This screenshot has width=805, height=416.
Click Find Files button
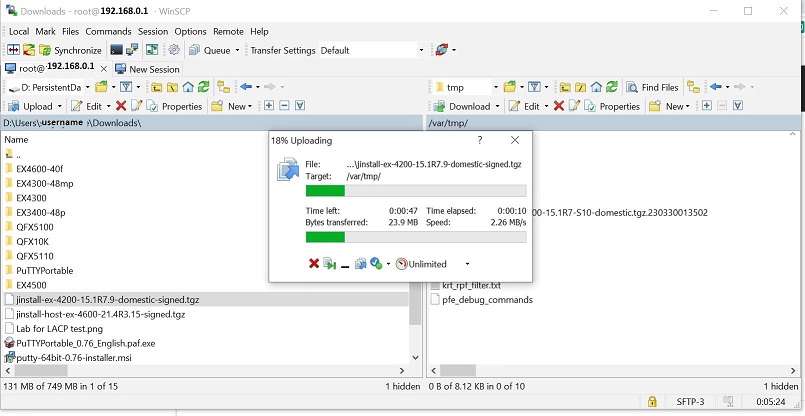pos(653,87)
